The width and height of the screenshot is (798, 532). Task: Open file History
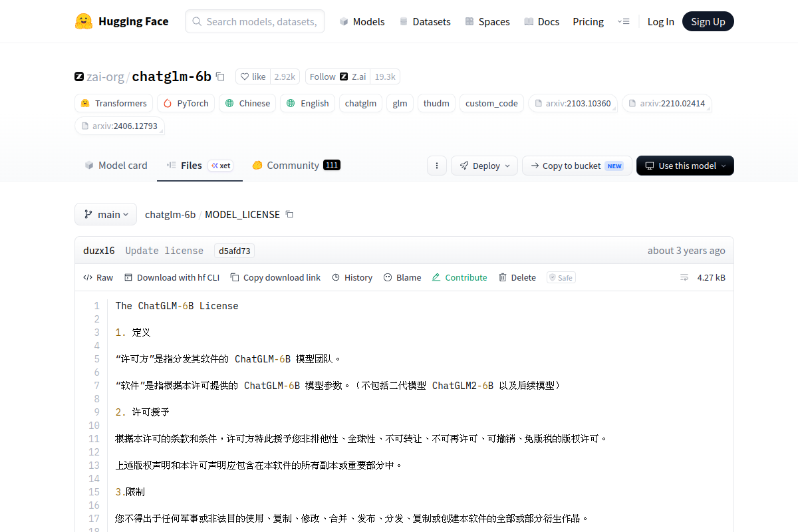[x=352, y=277]
